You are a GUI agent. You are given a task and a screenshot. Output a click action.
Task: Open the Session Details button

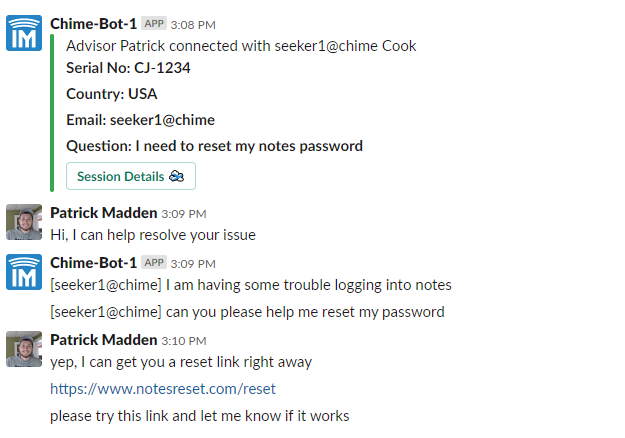(131, 176)
